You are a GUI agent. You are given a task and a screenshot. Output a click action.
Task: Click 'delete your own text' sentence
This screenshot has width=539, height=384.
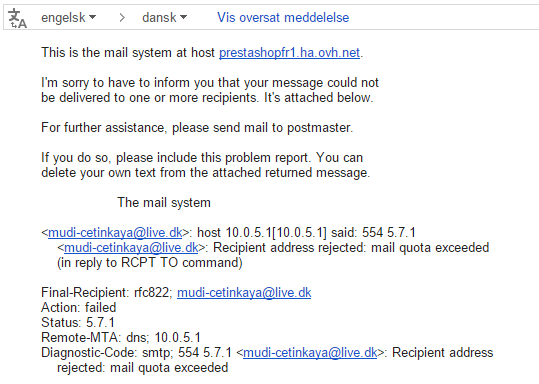[x=206, y=173]
